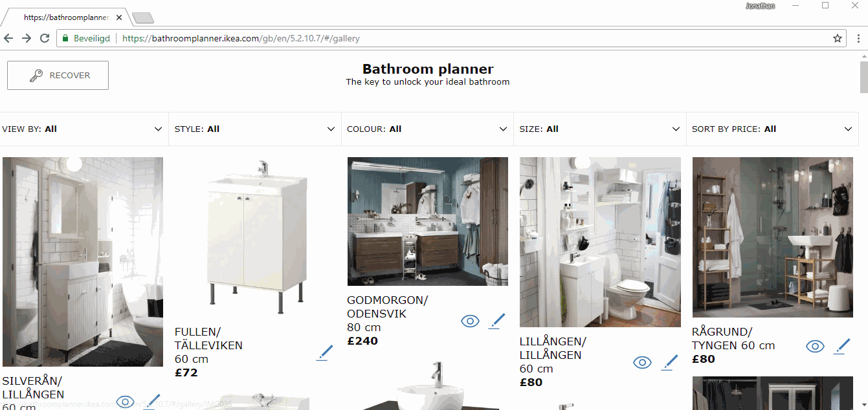The image size is (868, 410).
Task: Open the GODMORGON/ODENSVIK bathroom photo
Action: (x=428, y=221)
